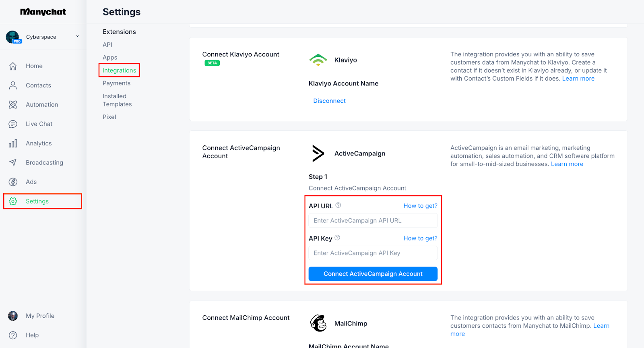The height and width of the screenshot is (348, 644).
Task: Open How to get for API URL
Action: tap(420, 206)
